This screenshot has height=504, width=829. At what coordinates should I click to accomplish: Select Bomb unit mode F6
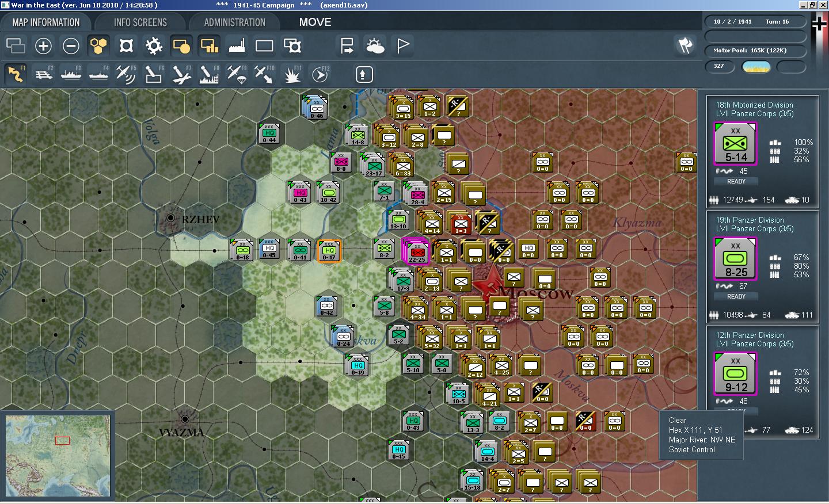pyautogui.click(x=154, y=74)
